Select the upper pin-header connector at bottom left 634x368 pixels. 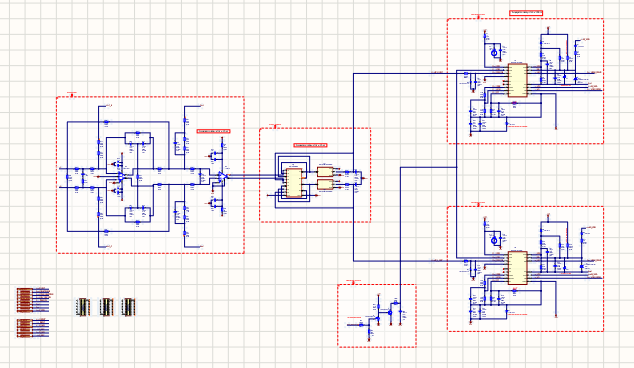coord(25,300)
